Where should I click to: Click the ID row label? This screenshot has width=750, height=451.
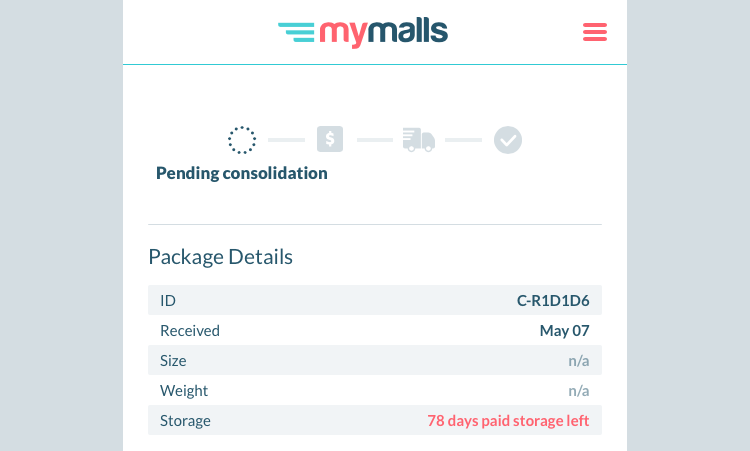[x=168, y=300]
